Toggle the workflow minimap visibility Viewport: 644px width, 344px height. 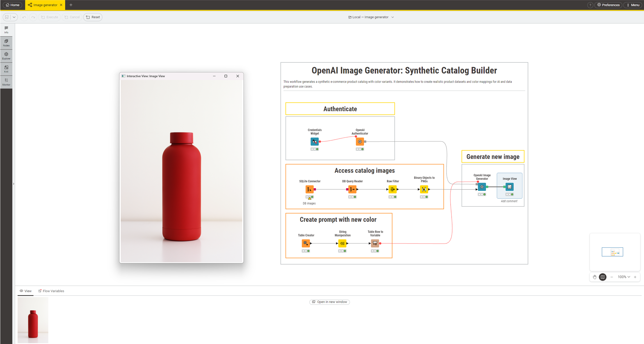(x=603, y=277)
